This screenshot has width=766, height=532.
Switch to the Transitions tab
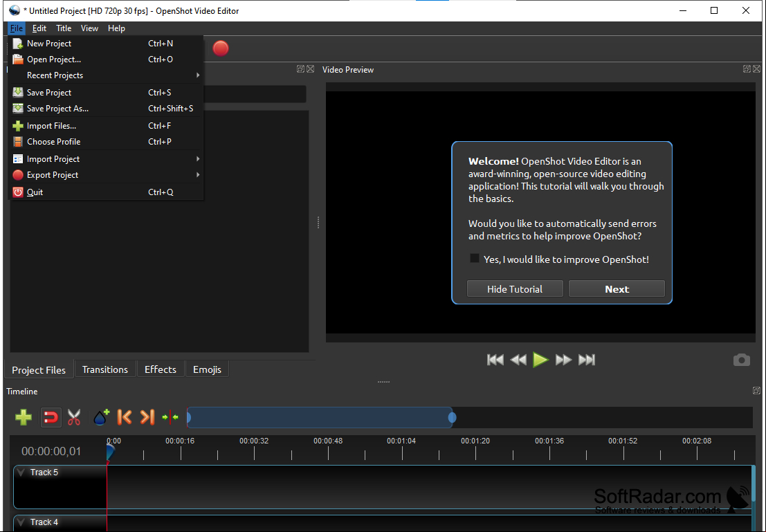click(105, 369)
